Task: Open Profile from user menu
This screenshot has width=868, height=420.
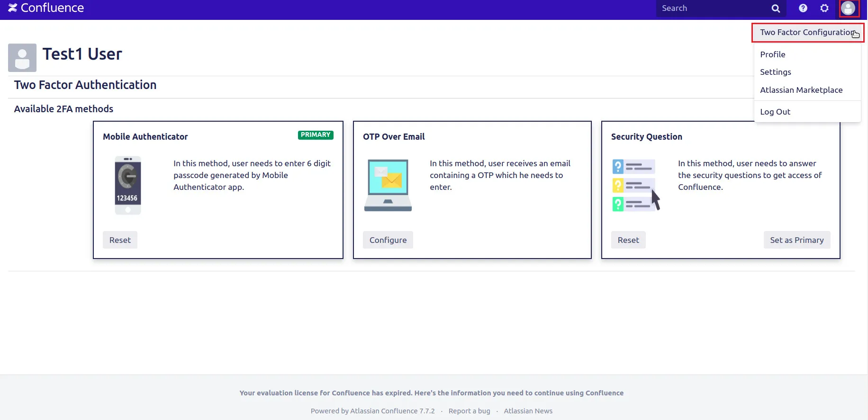Action: (807, 54)
